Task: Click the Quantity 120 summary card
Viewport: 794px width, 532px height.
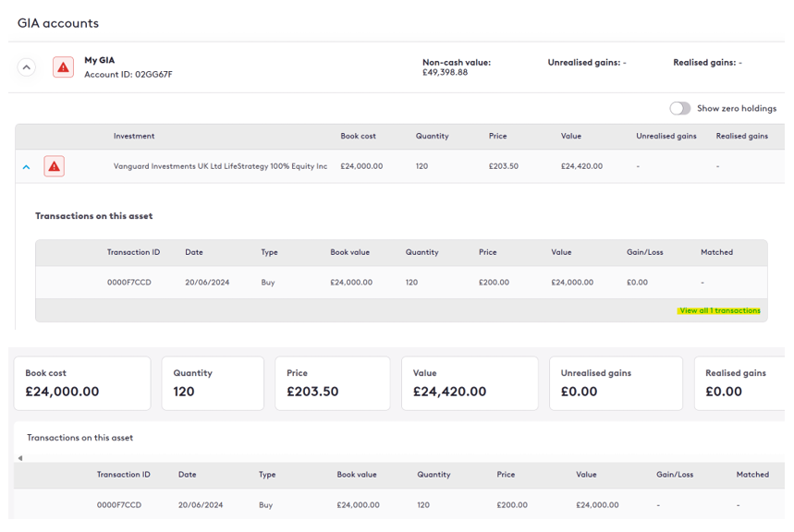Action: tap(213, 383)
